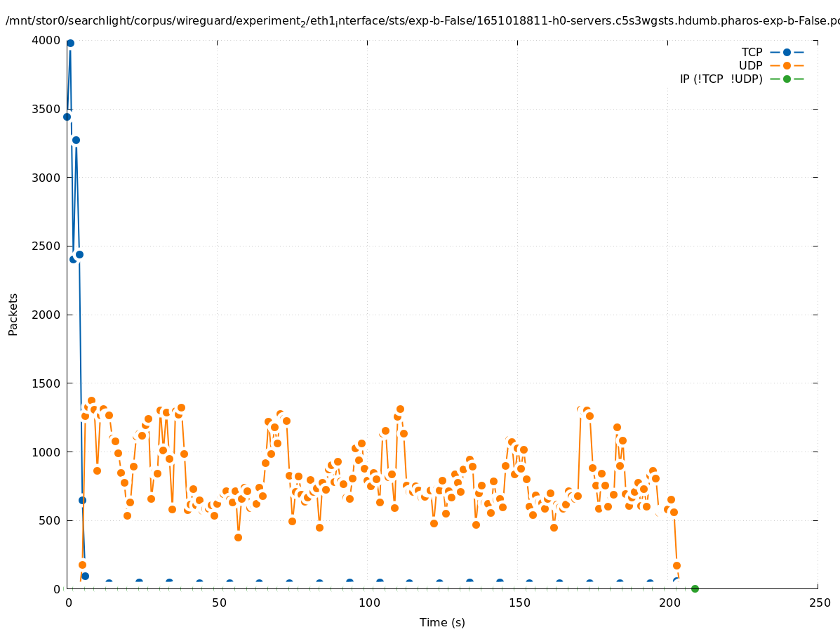Select the IP (!TCP !UDP) legend label
Image resolution: width=840 pixels, height=632 pixels.
(721, 79)
